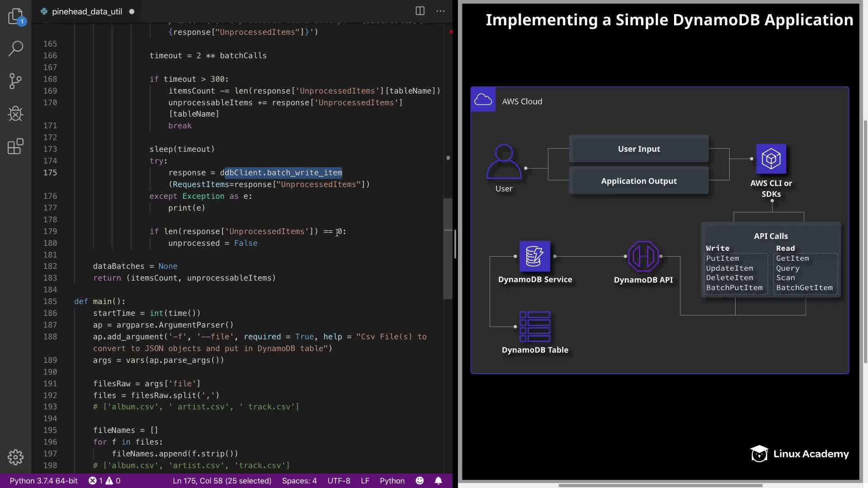
Task: Open the Debug view (bug icon)
Action: 15,114
